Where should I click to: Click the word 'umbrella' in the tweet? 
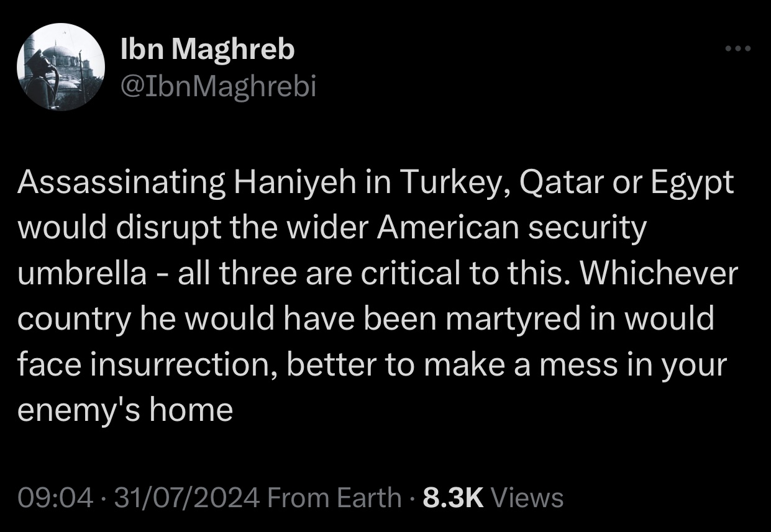click(82, 273)
